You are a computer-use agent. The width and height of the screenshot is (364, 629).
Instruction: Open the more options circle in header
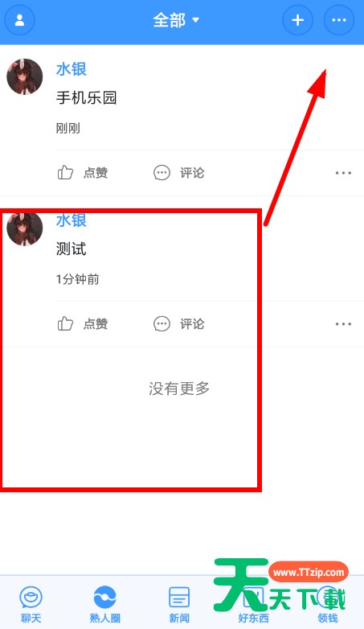(339, 20)
